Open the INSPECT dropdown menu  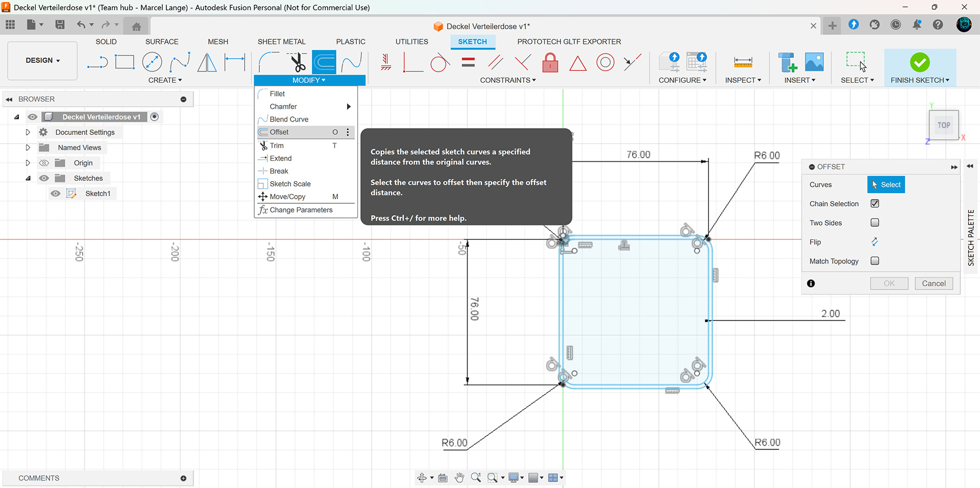click(743, 80)
